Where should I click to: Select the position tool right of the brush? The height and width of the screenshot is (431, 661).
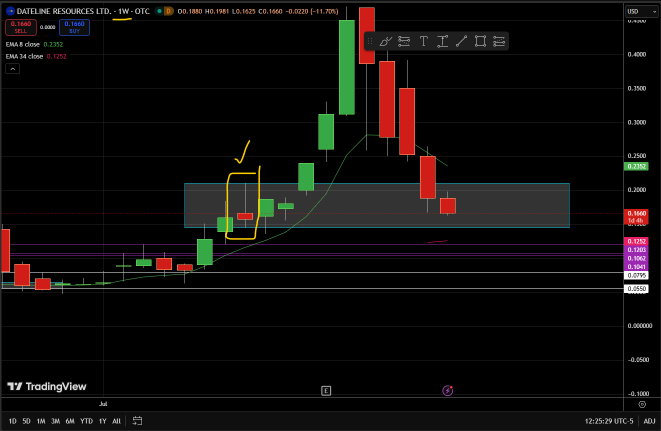click(x=404, y=41)
